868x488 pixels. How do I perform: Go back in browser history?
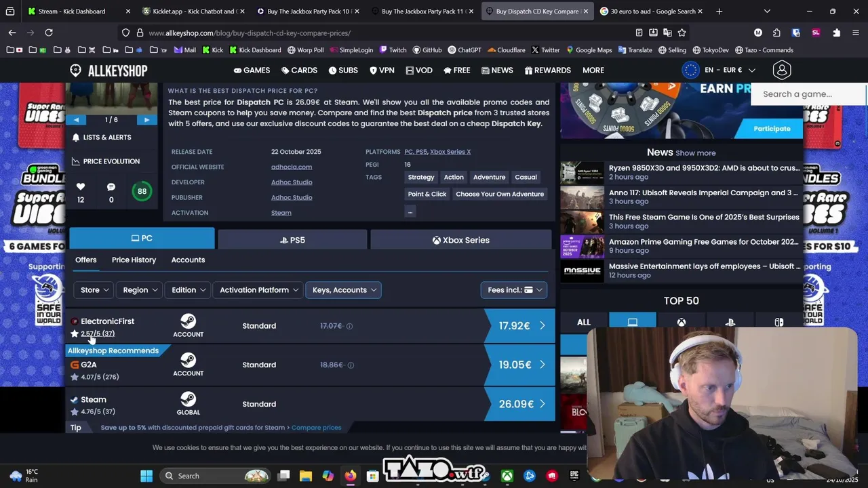click(12, 33)
